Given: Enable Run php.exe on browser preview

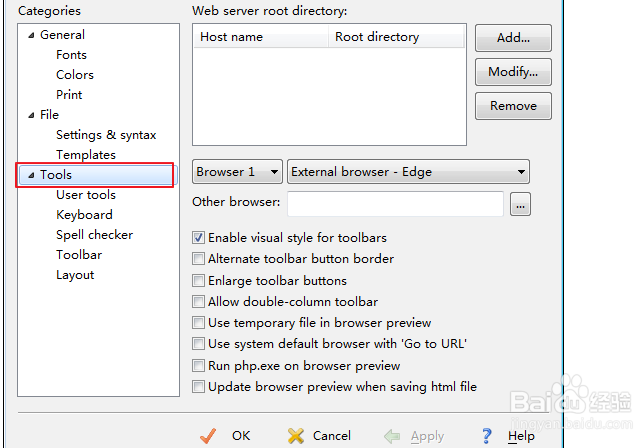Looking at the screenshot, I should 198,366.
